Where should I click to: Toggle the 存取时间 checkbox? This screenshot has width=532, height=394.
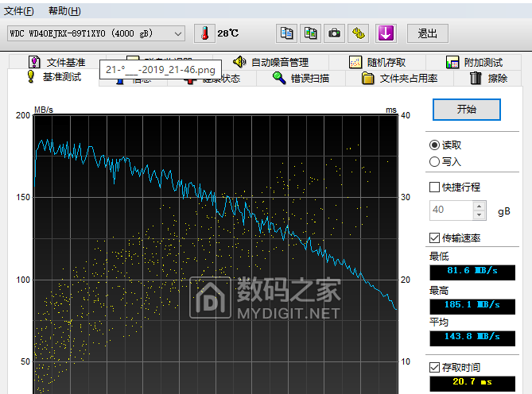pos(434,367)
